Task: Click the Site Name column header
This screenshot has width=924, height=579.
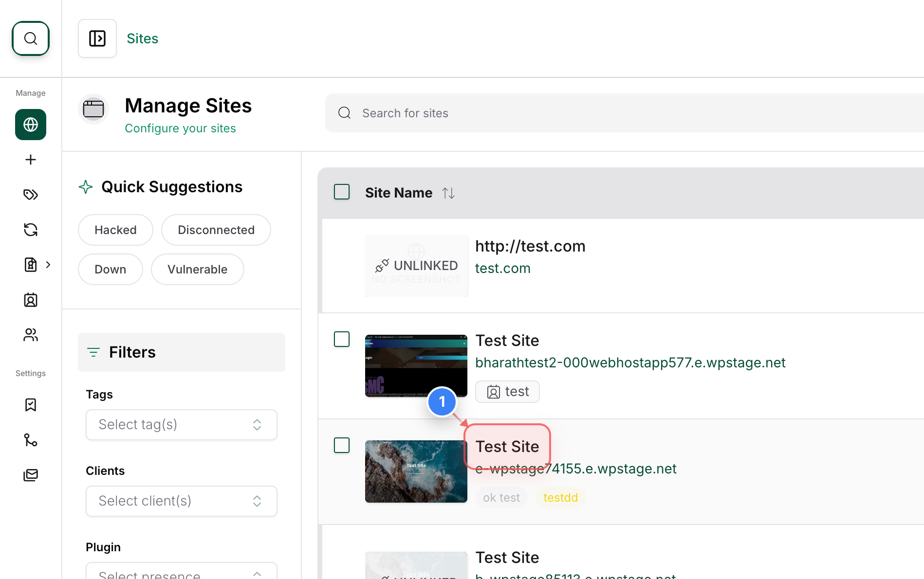Action: [x=399, y=193]
